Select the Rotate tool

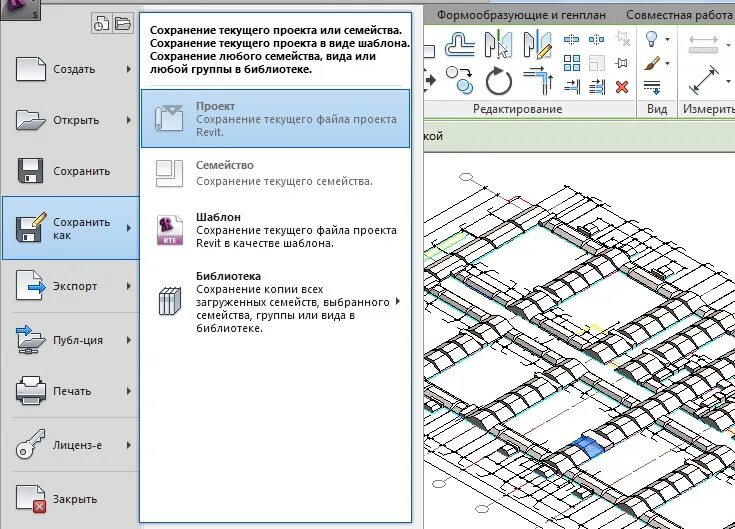498,81
